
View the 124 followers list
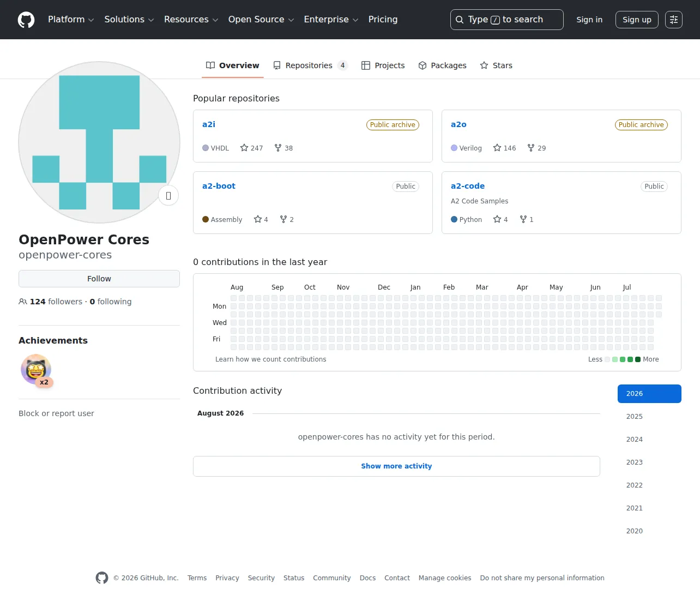[56, 302]
